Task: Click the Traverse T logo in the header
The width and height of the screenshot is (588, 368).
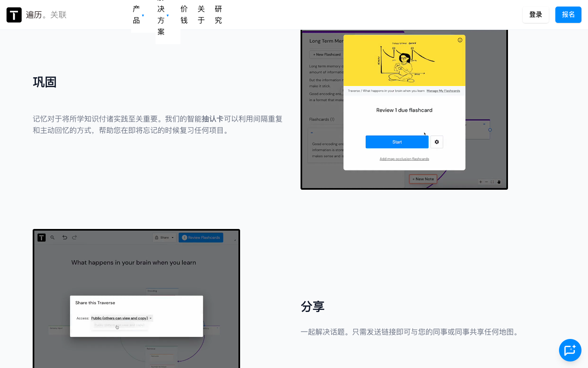Action: point(14,15)
